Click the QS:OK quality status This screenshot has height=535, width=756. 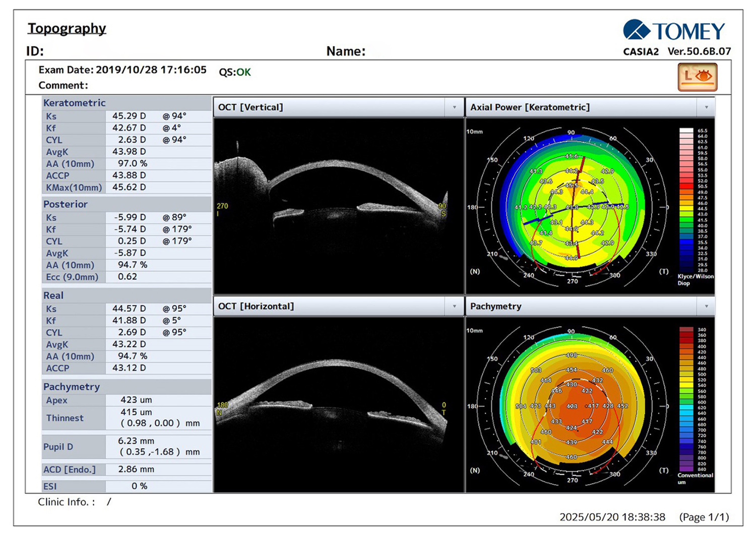point(235,72)
